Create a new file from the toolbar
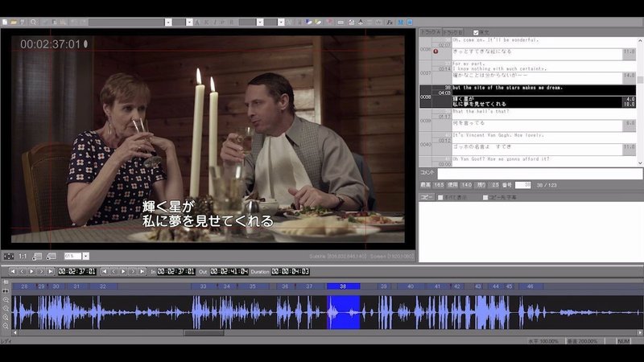This screenshot has height=362, width=644. pos(5,23)
